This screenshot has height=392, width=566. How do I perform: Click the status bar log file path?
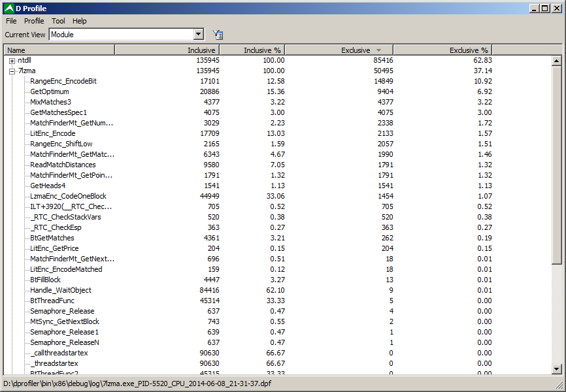[137, 384]
